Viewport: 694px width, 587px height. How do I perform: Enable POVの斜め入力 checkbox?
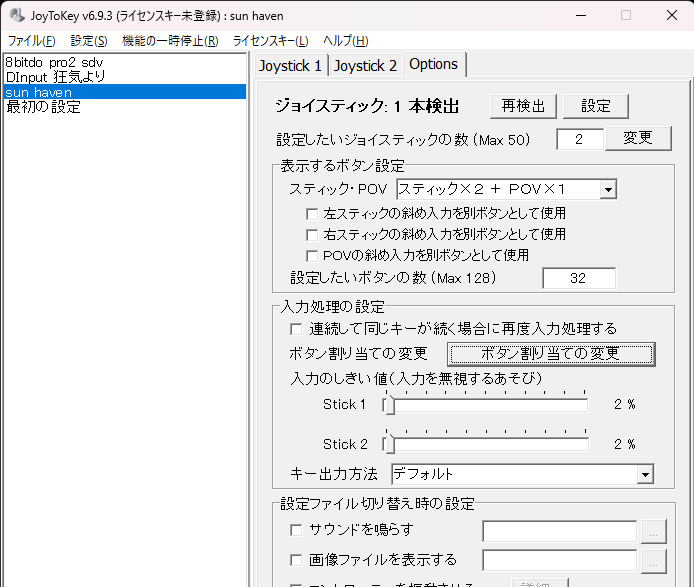tap(312, 255)
